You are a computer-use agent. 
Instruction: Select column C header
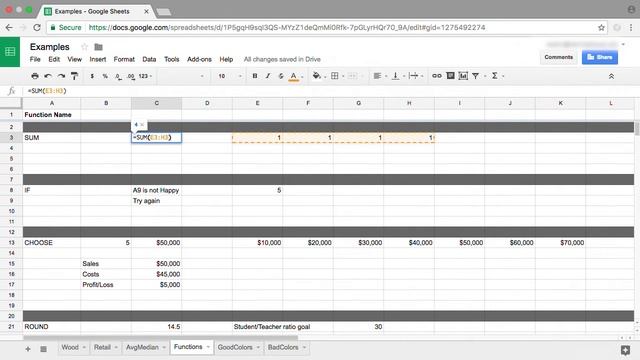pos(157,103)
